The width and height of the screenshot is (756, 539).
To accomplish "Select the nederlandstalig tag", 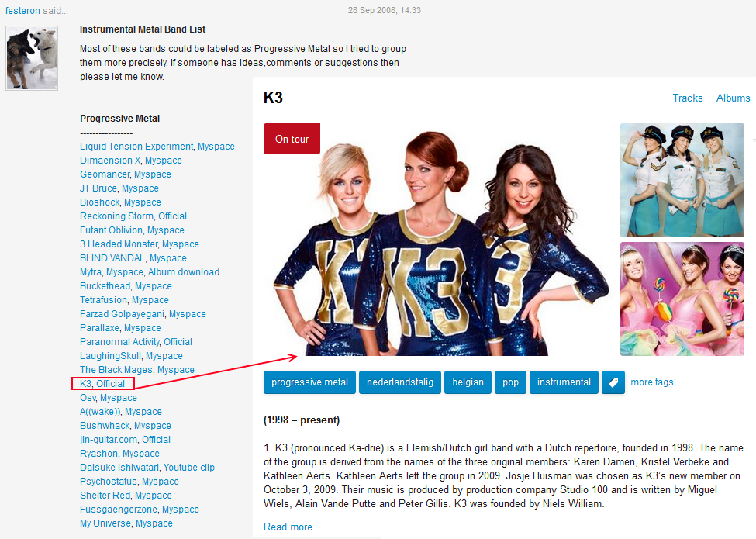I will pos(399,382).
